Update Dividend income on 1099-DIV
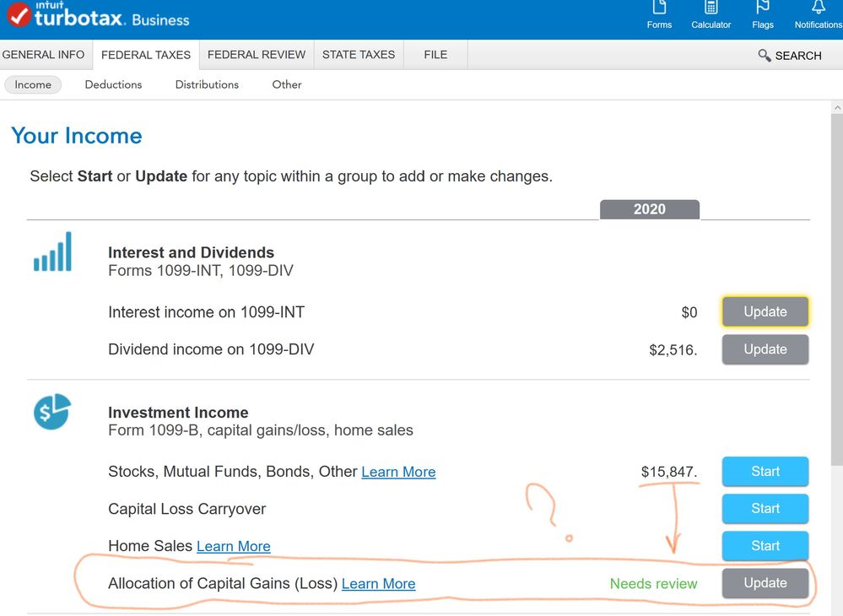The width and height of the screenshot is (843, 616). pos(765,349)
